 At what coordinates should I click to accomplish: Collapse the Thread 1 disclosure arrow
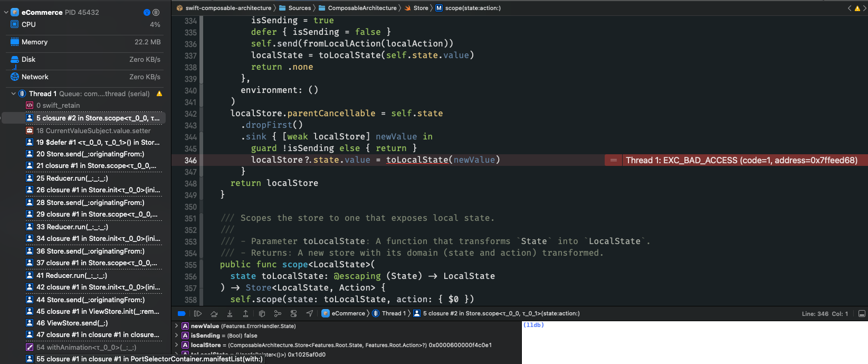(14, 94)
